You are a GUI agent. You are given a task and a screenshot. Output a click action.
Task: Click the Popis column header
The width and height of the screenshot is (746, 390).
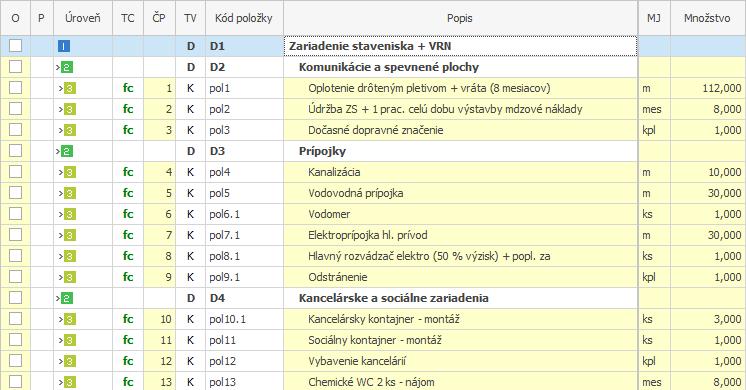tap(460, 18)
